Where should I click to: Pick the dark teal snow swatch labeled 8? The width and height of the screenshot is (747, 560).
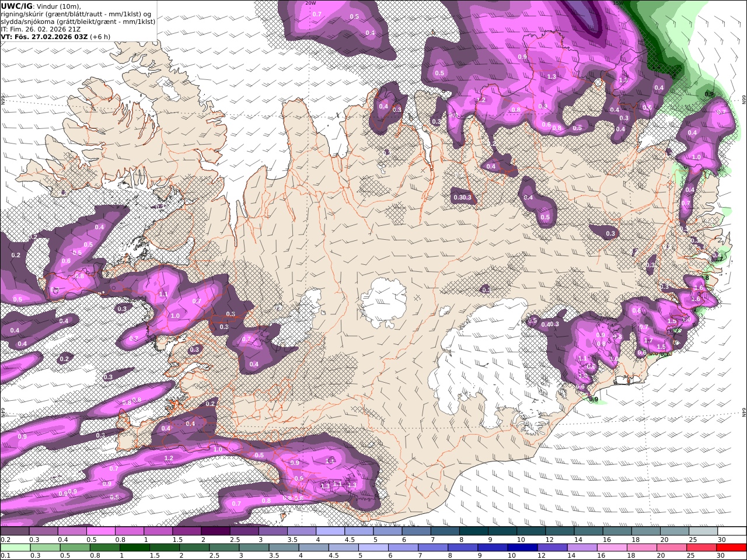(x=474, y=531)
